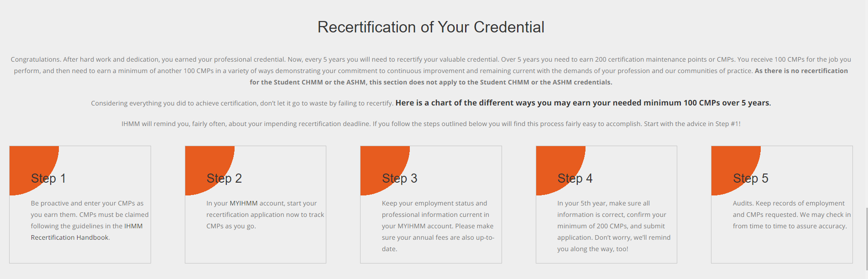Image resolution: width=868 pixels, height=279 pixels.
Task: Click the Step 4 heading
Action: pos(575,179)
